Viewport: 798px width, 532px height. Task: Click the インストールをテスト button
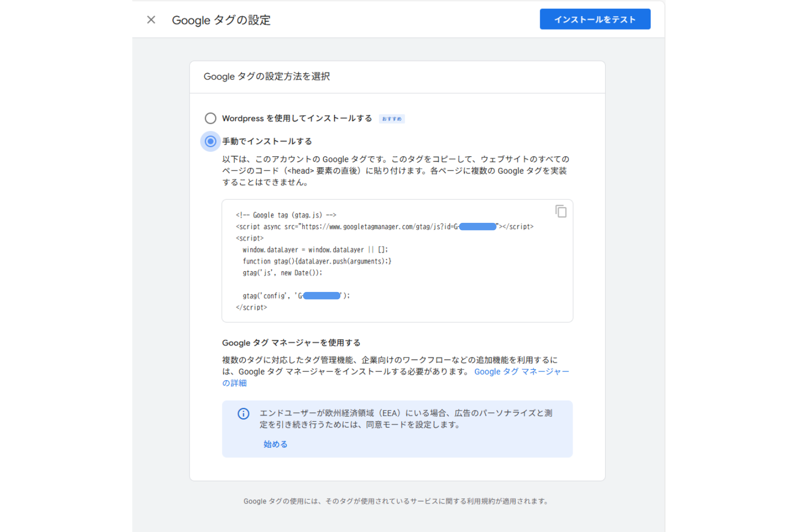click(x=595, y=19)
